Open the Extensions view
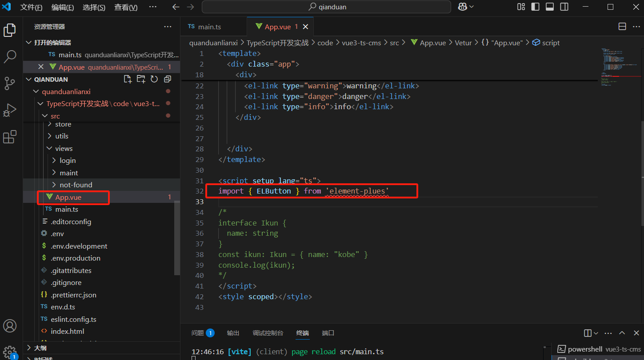 pos(10,137)
